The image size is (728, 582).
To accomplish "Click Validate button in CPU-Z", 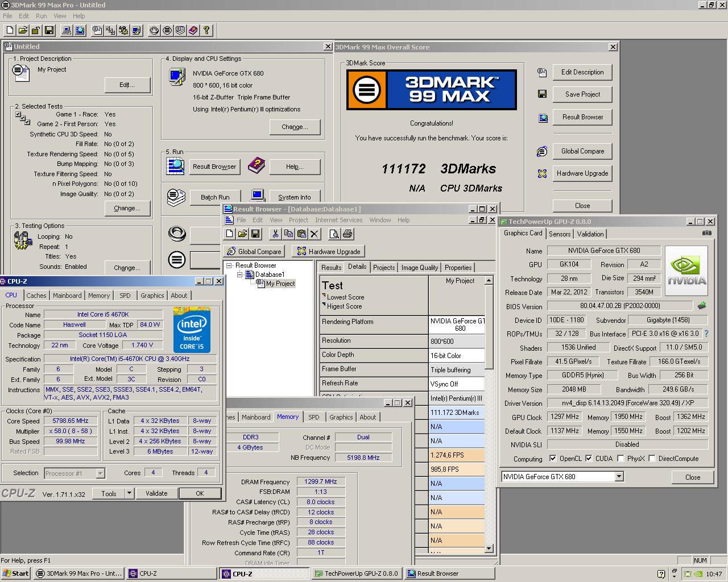I will [x=156, y=493].
